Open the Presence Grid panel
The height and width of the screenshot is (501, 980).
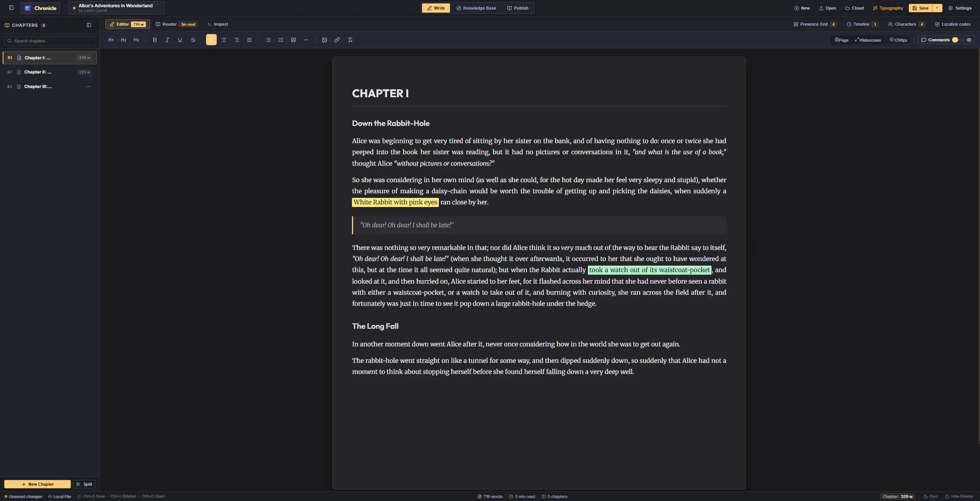coord(815,24)
